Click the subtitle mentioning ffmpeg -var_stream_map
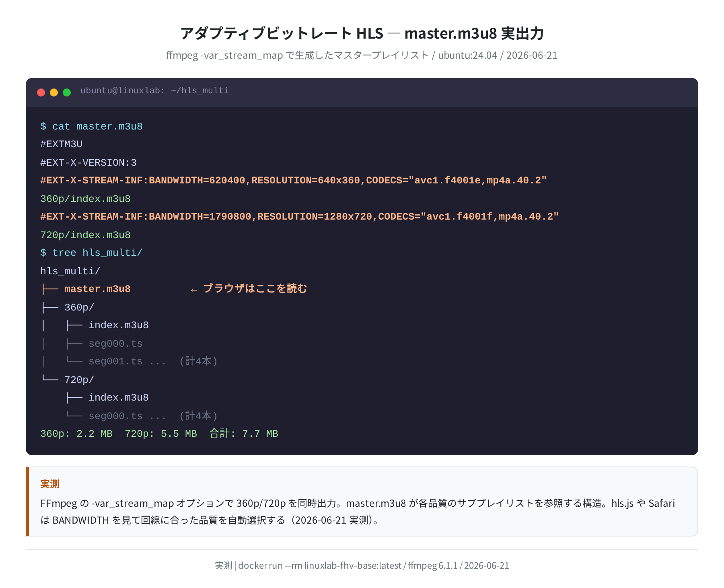This screenshot has height=588, width=724. point(362,55)
